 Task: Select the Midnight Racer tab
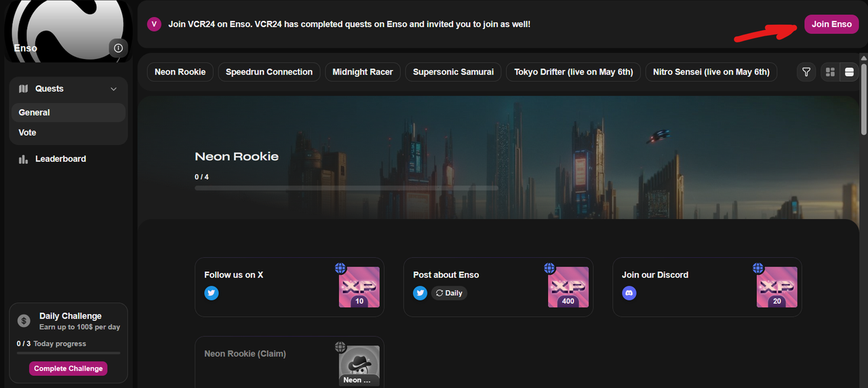tap(363, 72)
